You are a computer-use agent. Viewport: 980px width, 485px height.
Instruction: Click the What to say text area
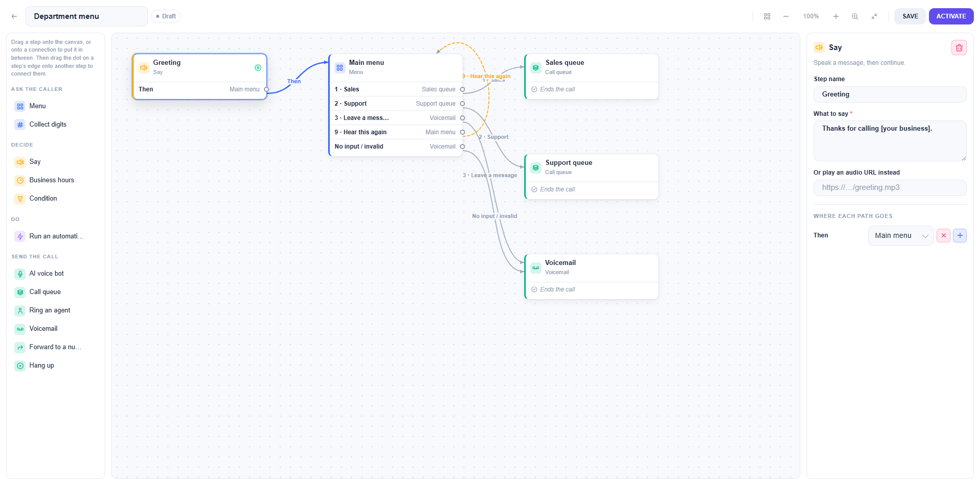[x=890, y=141]
